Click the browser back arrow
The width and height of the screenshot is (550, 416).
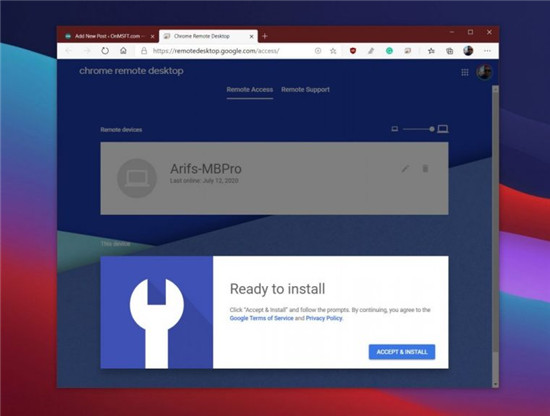click(x=69, y=51)
